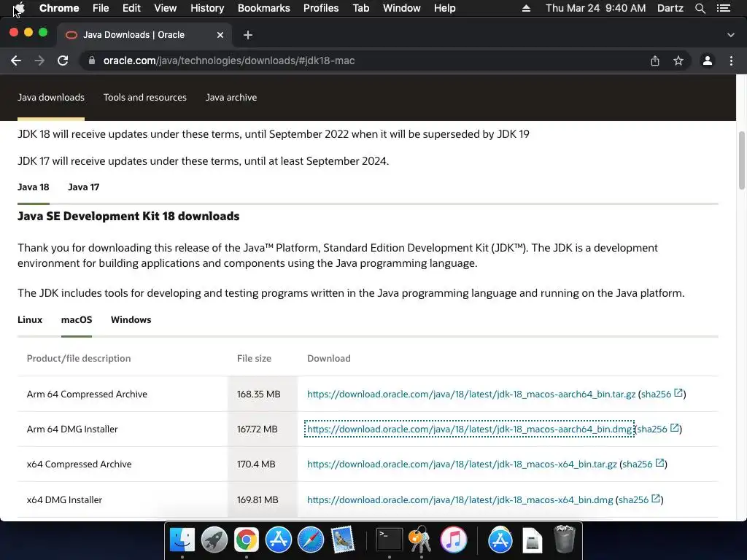Share this page via share icon
747x560 pixels.
tap(655, 61)
